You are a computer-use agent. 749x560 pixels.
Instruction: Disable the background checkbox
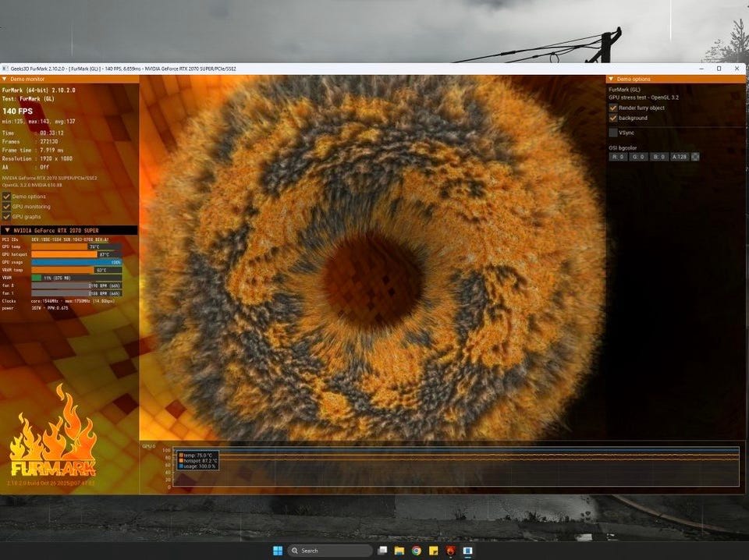point(613,118)
